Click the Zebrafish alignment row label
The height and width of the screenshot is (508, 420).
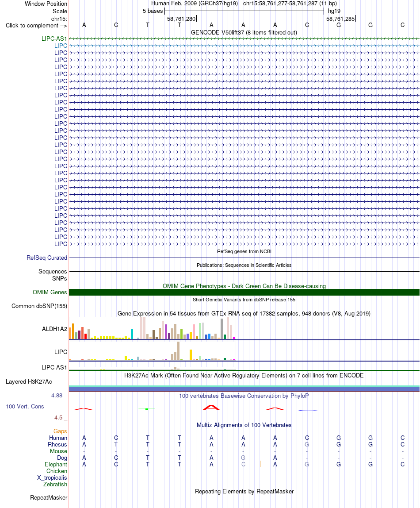click(55, 485)
